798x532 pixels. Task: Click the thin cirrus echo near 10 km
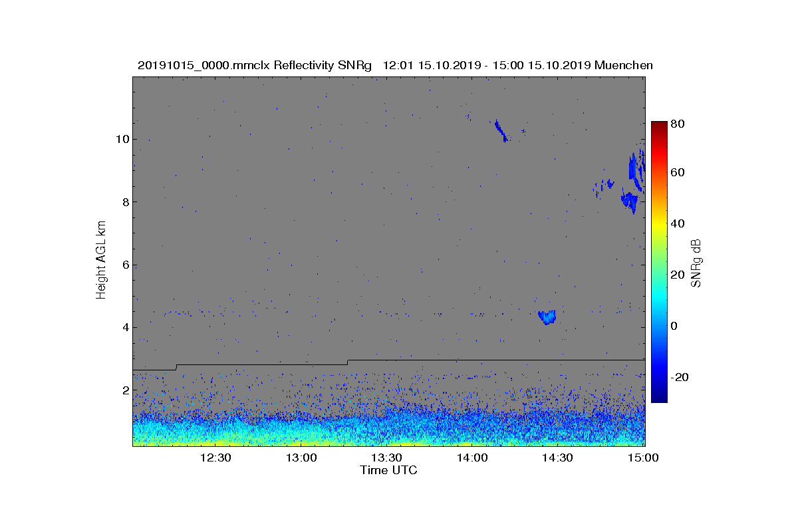(501, 130)
